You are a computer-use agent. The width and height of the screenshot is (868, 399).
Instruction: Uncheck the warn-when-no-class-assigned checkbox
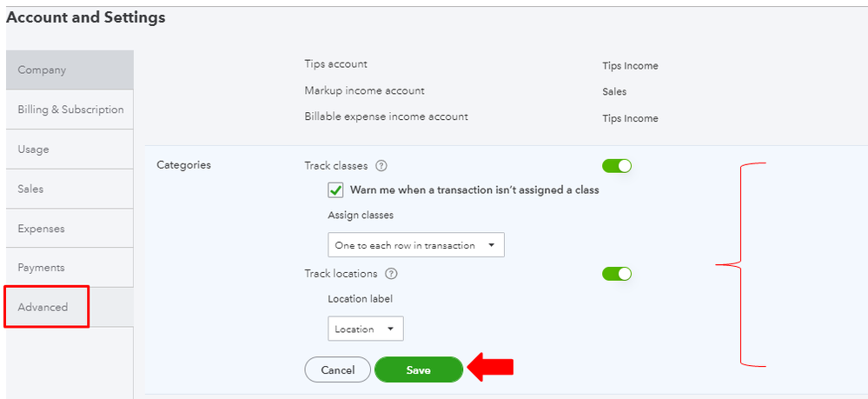click(x=335, y=190)
